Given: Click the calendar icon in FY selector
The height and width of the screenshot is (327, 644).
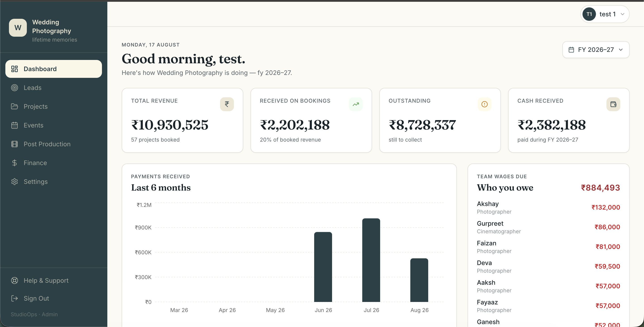Looking at the screenshot, I should pos(571,49).
